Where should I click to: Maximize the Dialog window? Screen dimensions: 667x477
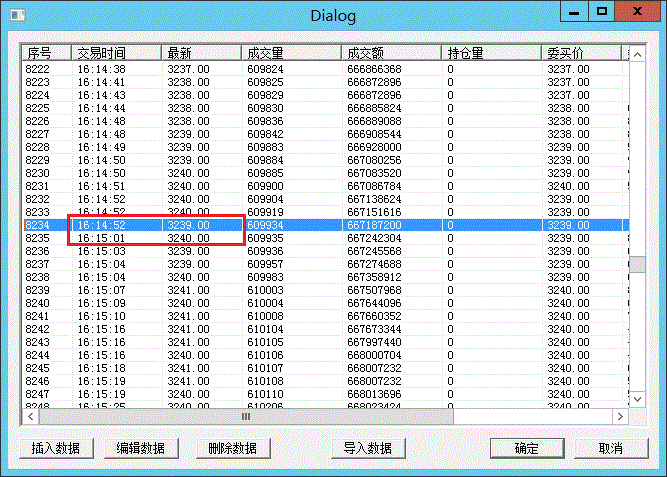pyautogui.click(x=602, y=13)
